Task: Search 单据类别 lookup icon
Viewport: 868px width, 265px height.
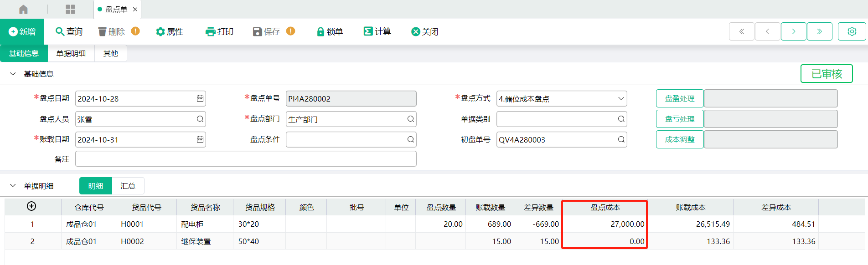Action: tap(621, 119)
